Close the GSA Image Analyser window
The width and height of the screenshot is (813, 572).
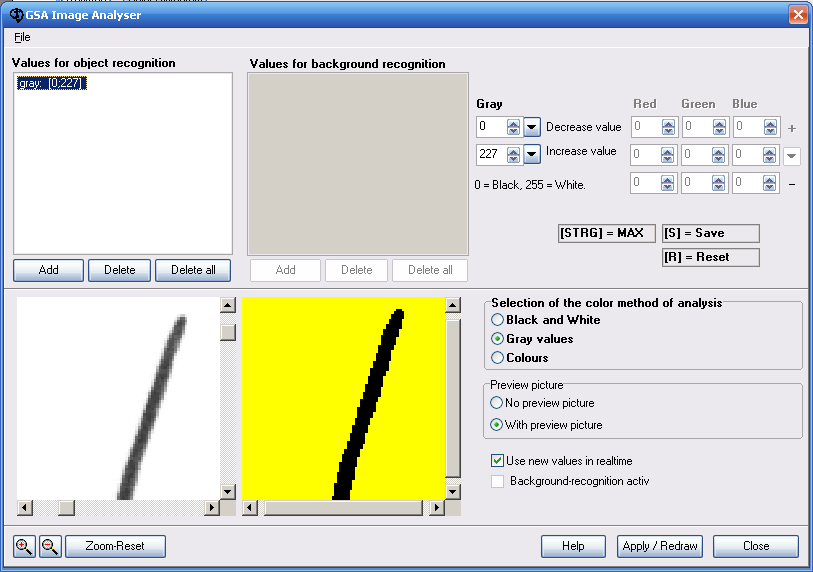pos(798,15)
